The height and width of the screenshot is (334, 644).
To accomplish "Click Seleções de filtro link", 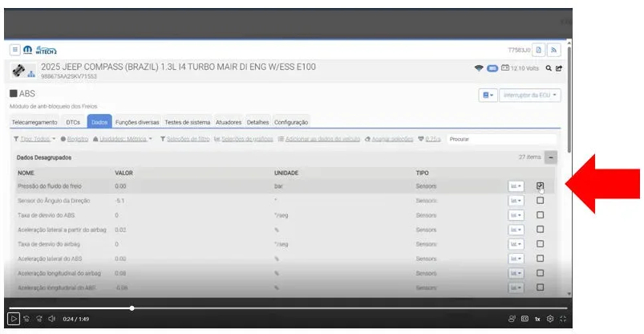I will 184,139.
